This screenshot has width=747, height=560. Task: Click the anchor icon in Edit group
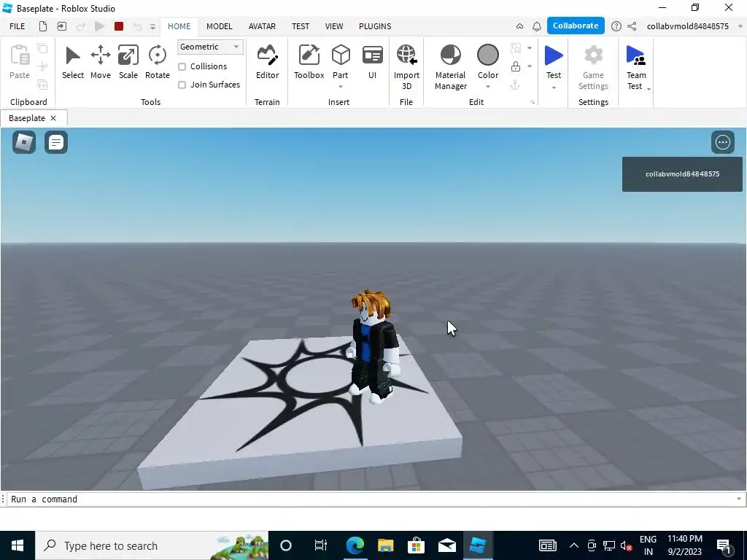tap(515, 85)
